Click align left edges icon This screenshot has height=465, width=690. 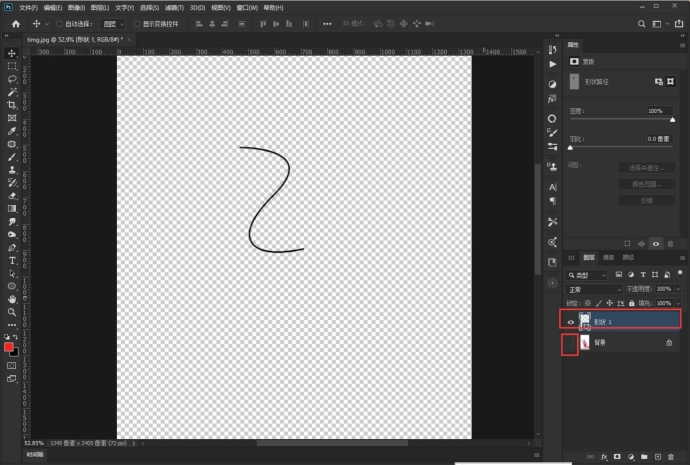[199, 24]
